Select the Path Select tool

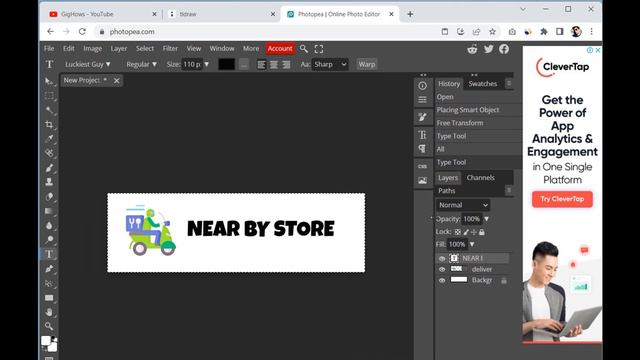[x=49, y=283]
